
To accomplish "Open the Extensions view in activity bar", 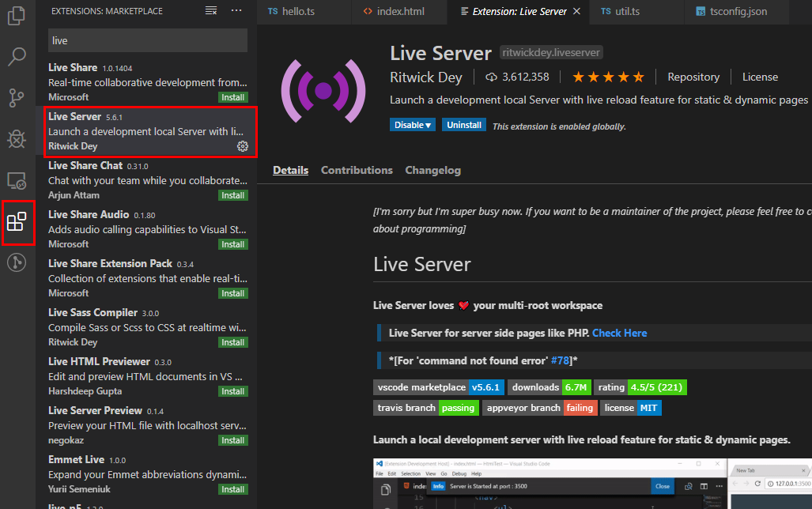I will click(17, 222).
